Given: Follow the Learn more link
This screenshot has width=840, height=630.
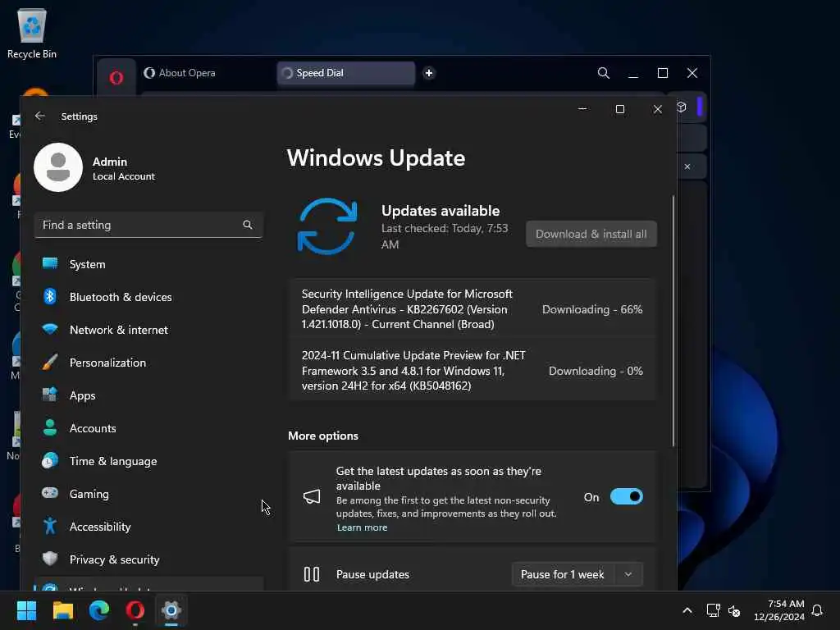Looking at the screenshot, I should click(362, 527).
